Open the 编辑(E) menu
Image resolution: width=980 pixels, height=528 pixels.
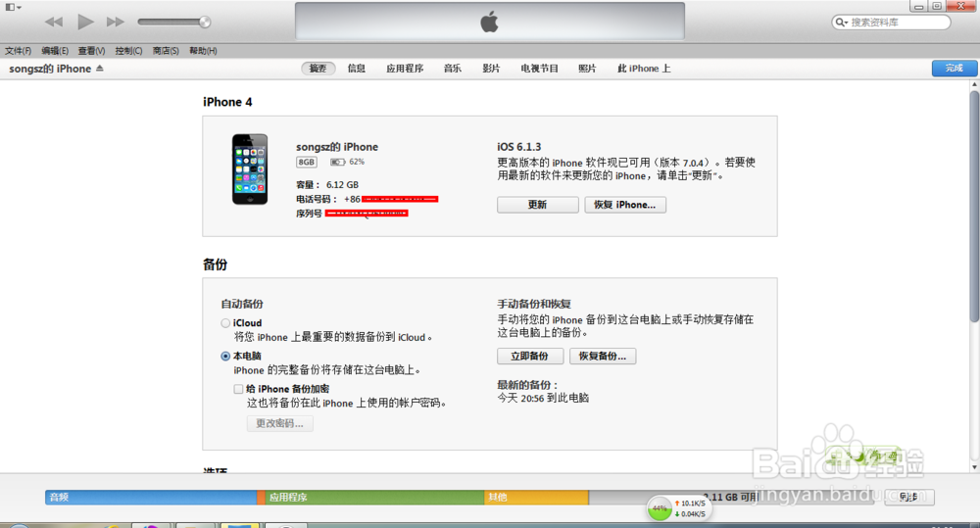[55, 51]
